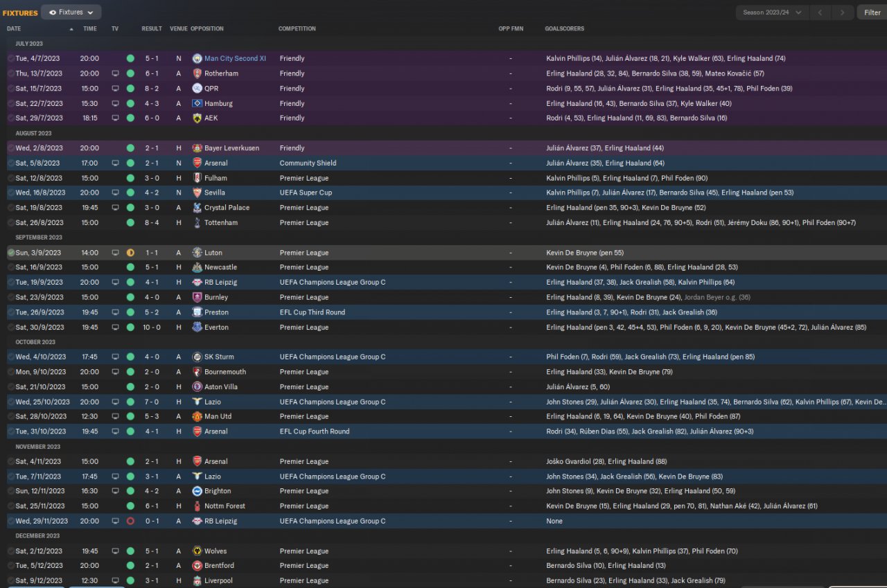887x588 pixels.
Task: Click the Bournemouth club badge
Action: (197, 372)
